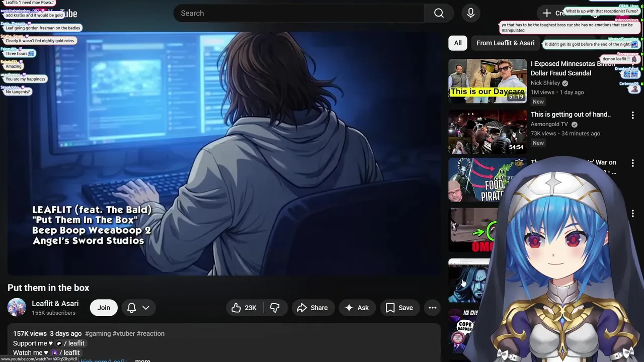
Task: Click the 155K subscribers text
Action: click(x=54, y=313)
